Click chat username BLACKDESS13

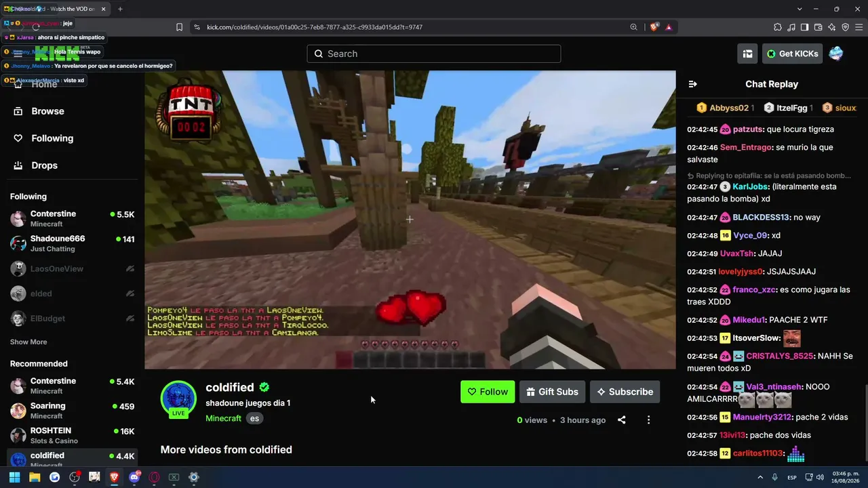click(x=761, y=218)
